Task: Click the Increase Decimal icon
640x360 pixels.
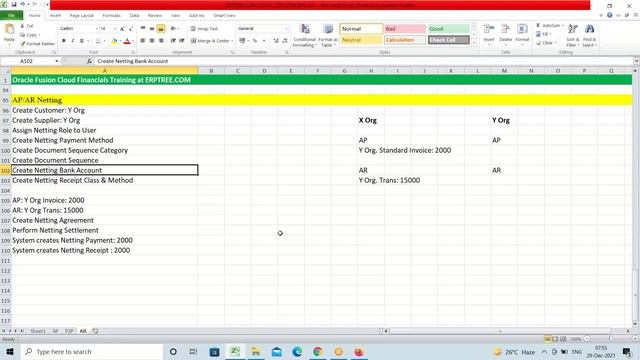Action: pos(276,41)
